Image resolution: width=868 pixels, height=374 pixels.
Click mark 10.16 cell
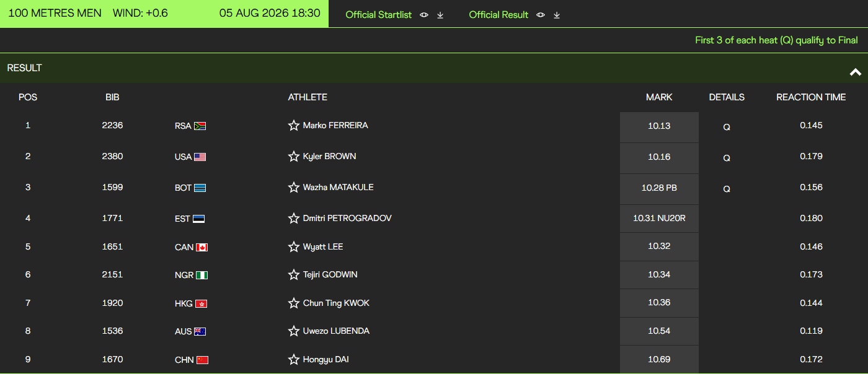pos(659,158)
